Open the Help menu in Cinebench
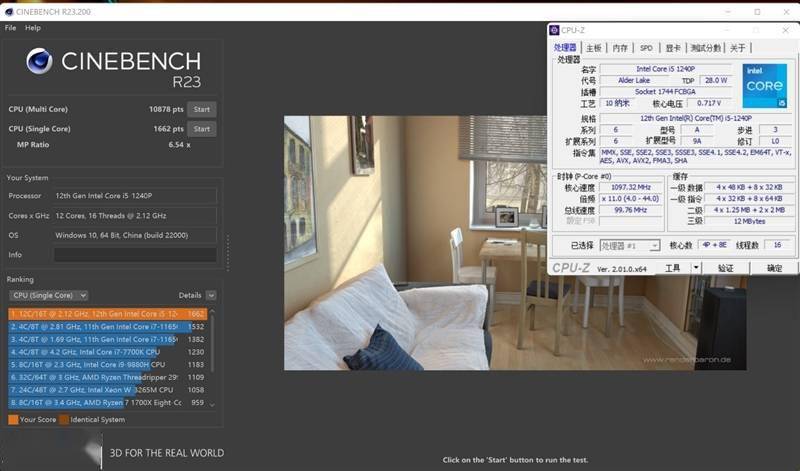The width and height of the screenshot is (800, 471). (33, 28)
